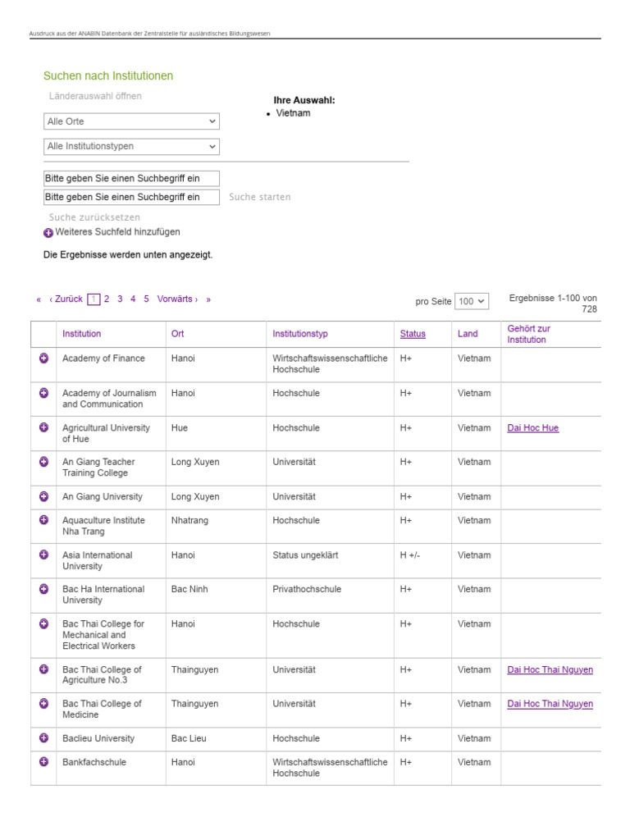Click plus icon for Weiteres Suchfeld hinzufügen
This screenshot has height=840, width=630.
pos(48,233)
